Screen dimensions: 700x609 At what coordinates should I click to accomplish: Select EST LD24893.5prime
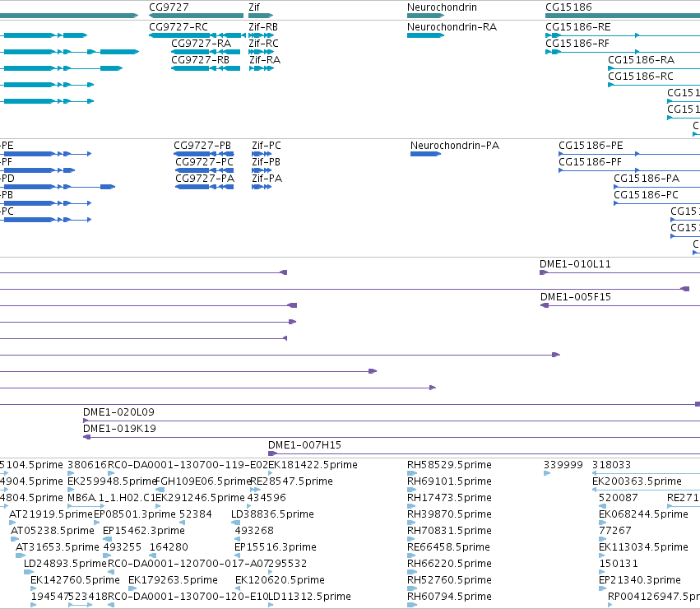(x=65, y=564)
